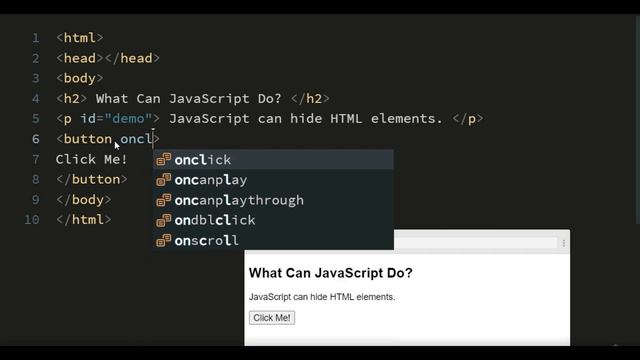The image size is (640, 360).
Task: Click line number 5 in gutter
Action: pos(36,119)
